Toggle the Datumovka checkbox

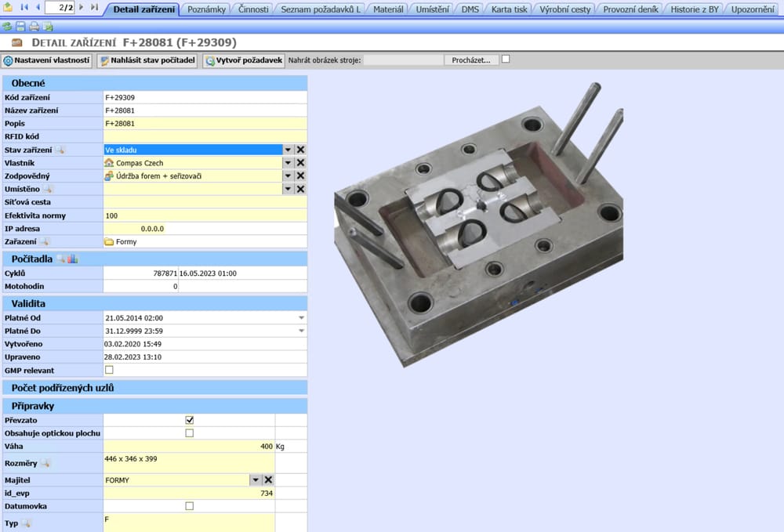coord(189,505)
